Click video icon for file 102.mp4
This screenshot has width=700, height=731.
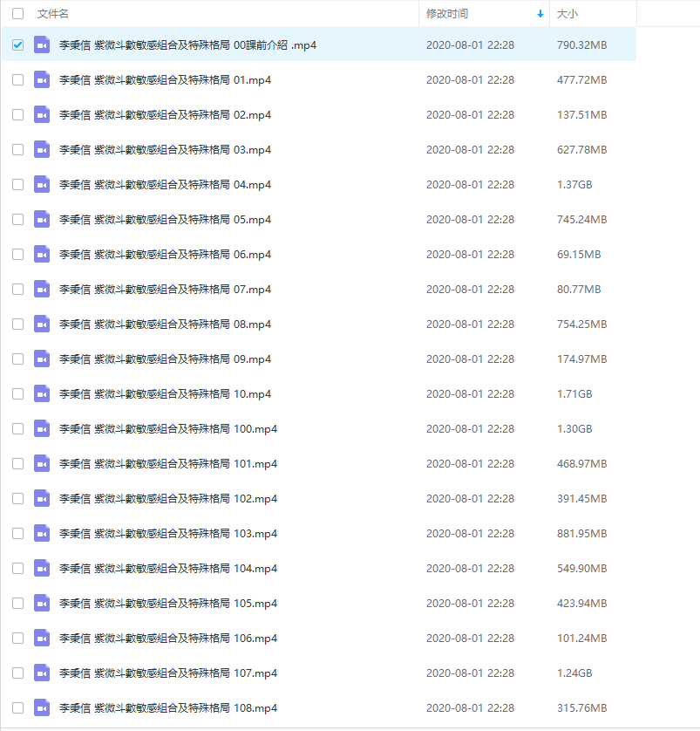click(42, 498)
